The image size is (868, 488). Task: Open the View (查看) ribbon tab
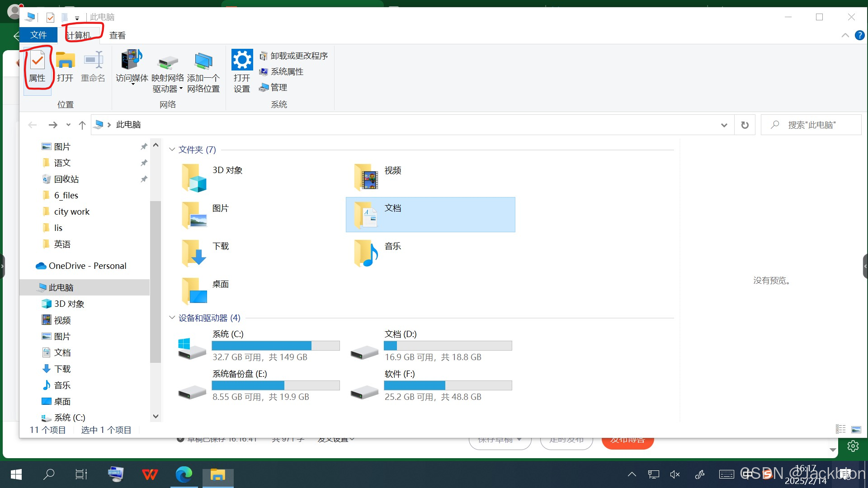117,35
